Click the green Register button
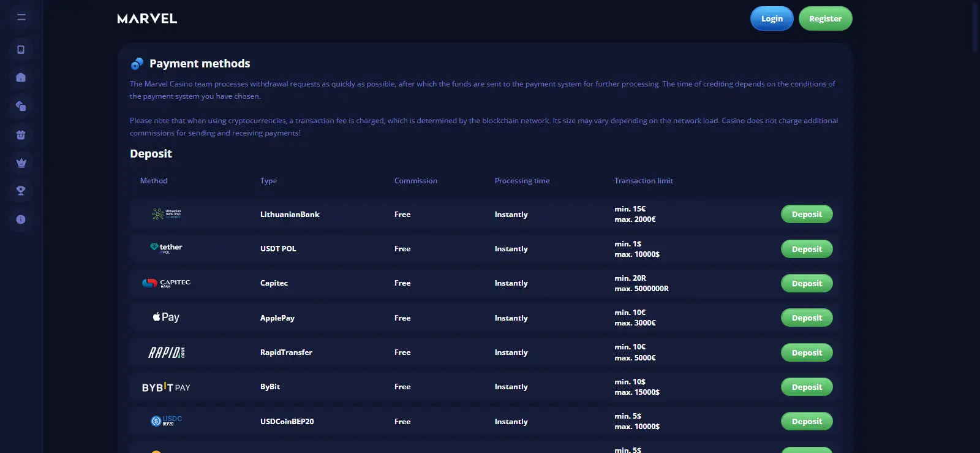Image resolution: width=980 pixels, height=453 pixels. coord(825,18)
